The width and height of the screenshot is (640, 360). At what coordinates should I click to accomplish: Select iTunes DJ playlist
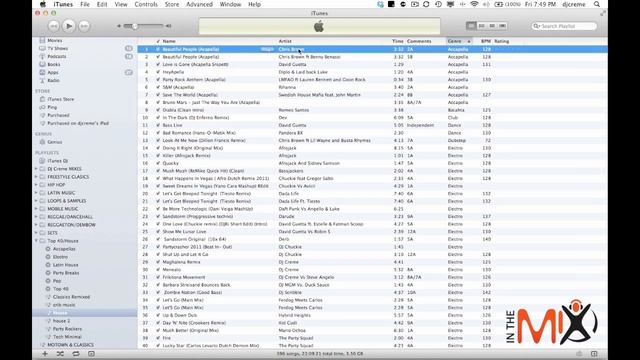pos(58,161)
